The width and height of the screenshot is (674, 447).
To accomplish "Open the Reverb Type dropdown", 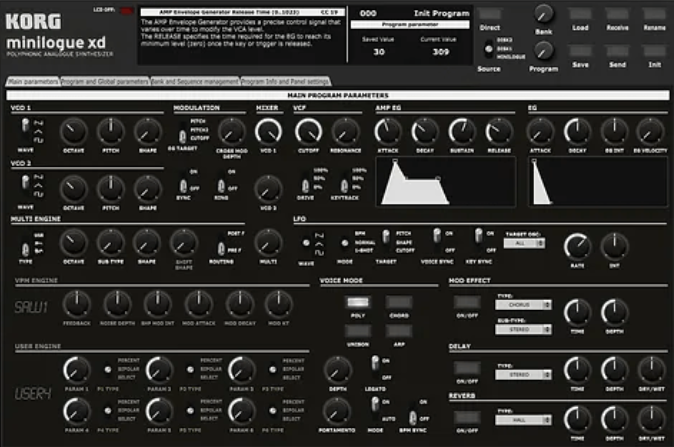I will click(523, 420).
